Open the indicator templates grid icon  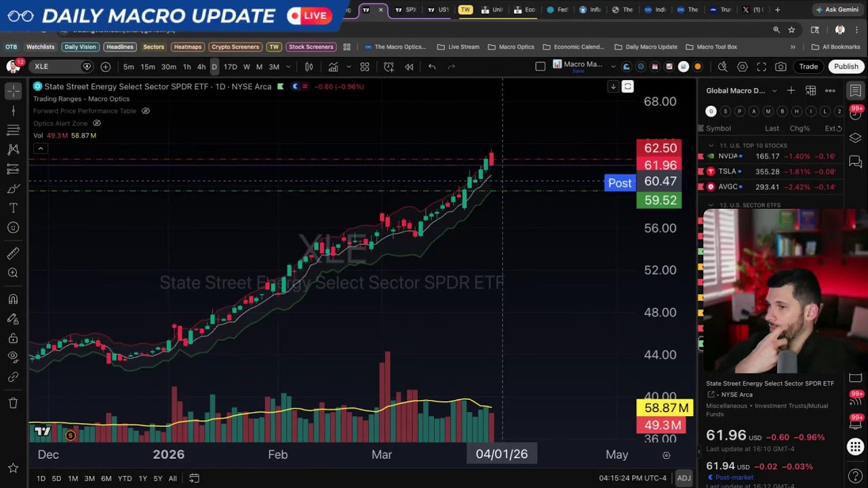365,66
